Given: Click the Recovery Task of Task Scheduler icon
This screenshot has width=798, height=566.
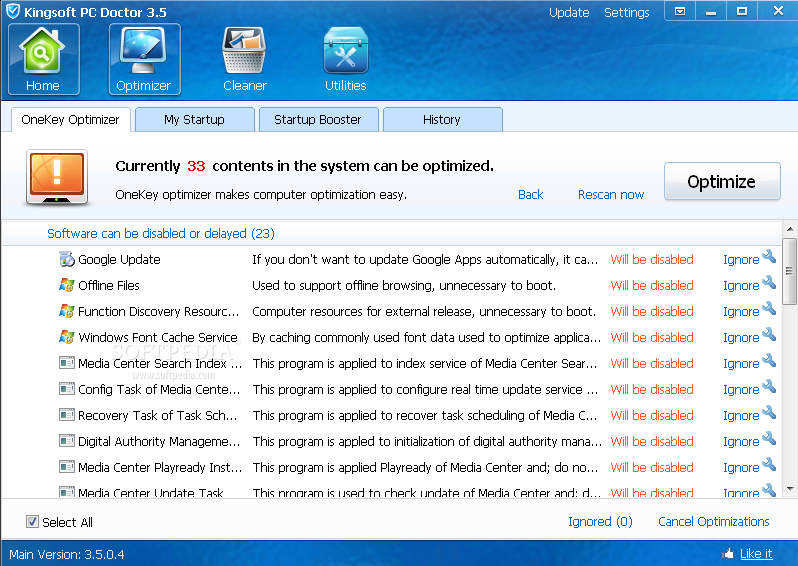Looking at the screenshot, I should (67, 415).
